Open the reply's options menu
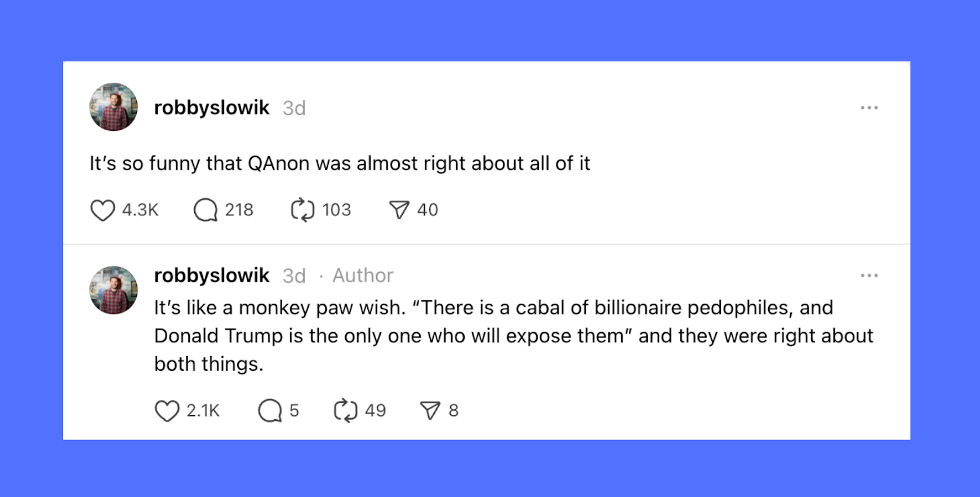Viewport: 980px width, 497px height. click(870, 275)
